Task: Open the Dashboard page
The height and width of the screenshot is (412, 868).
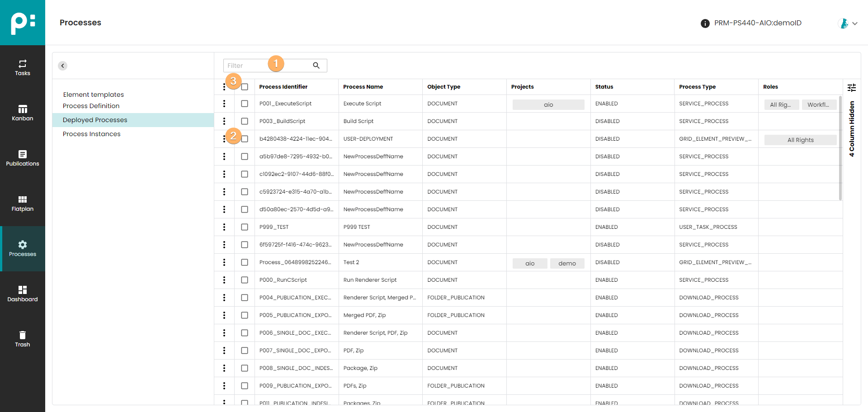Action: click(23, 294)
